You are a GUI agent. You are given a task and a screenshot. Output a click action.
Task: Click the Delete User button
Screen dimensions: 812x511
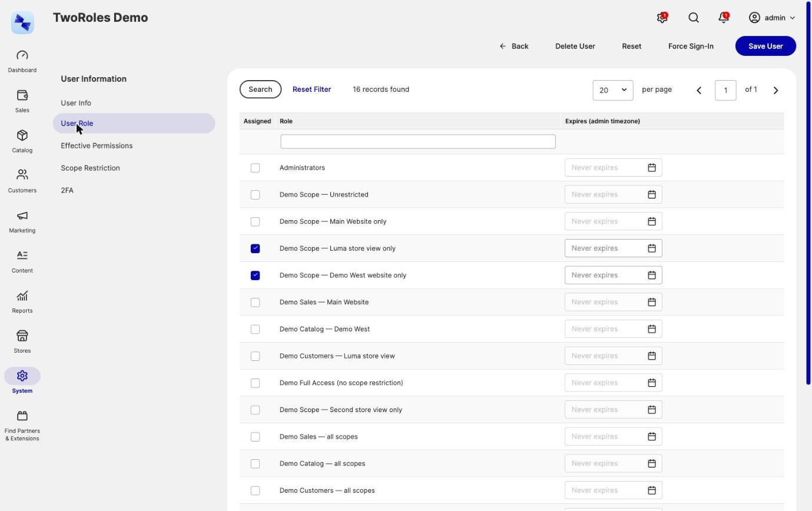point(575,46)
